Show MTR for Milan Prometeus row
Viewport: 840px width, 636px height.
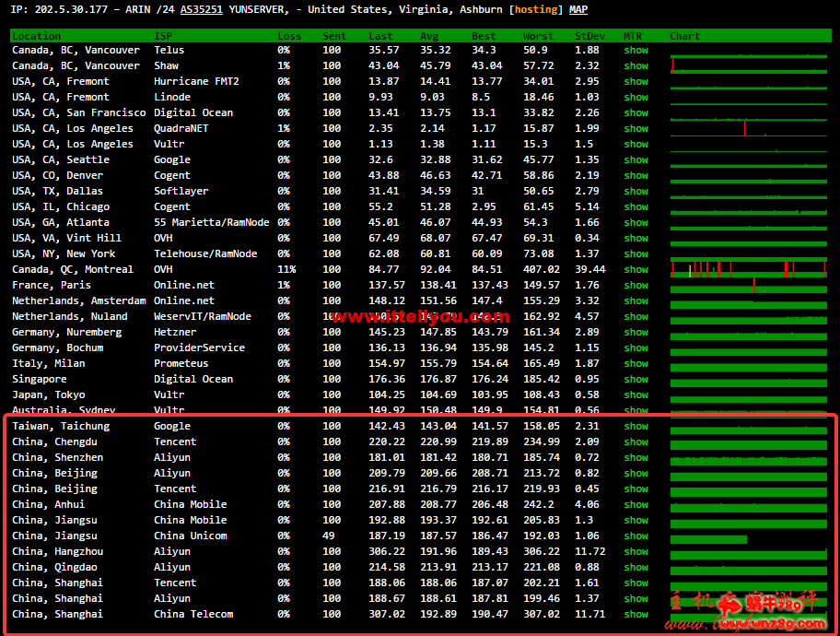click(x=636, y=363)
